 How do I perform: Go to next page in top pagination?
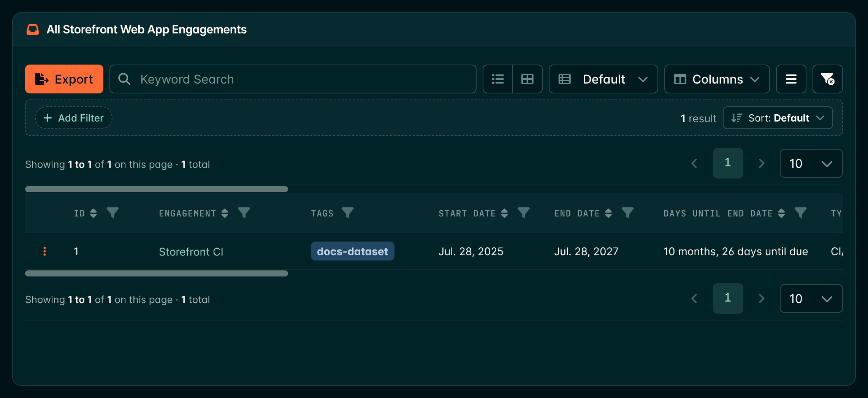(761, 163)
